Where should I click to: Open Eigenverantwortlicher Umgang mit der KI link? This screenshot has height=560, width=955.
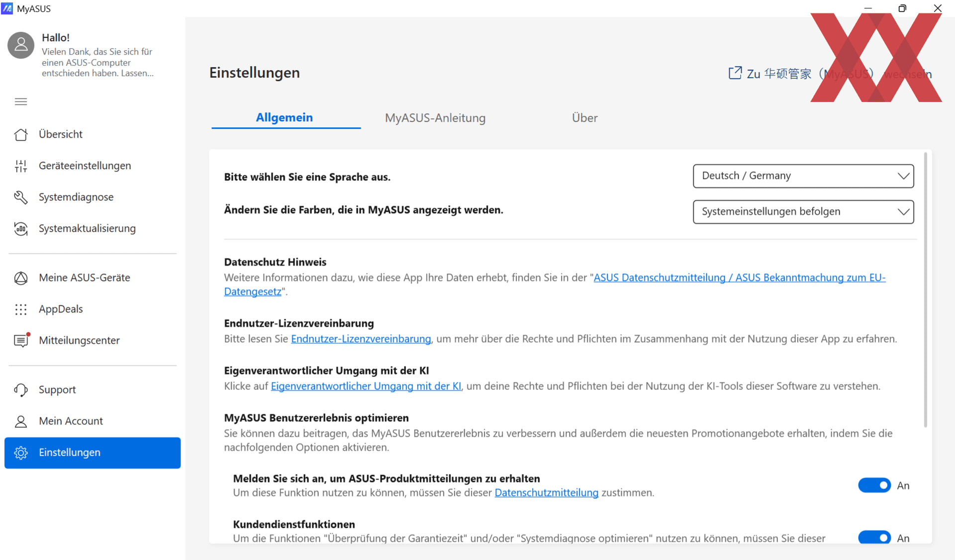pyautogui.click(x=366, y=386)
